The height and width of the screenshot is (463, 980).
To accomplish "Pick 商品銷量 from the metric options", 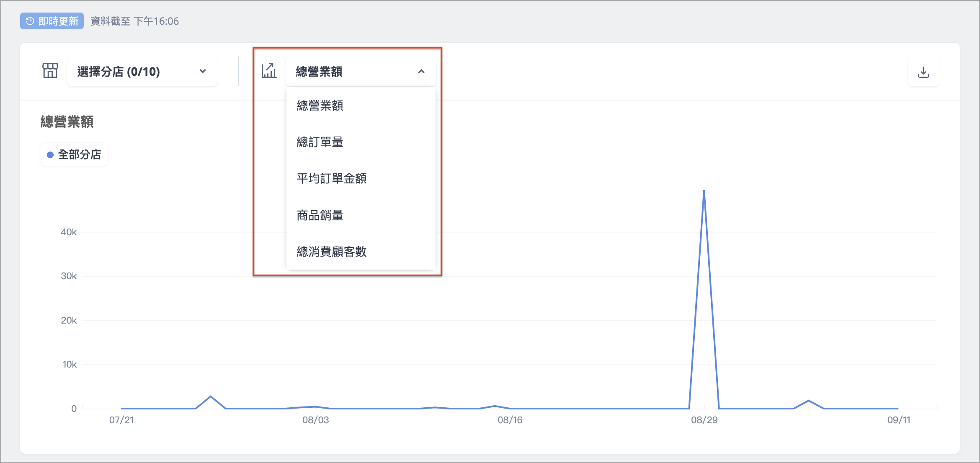I will [x=361, y=215].
